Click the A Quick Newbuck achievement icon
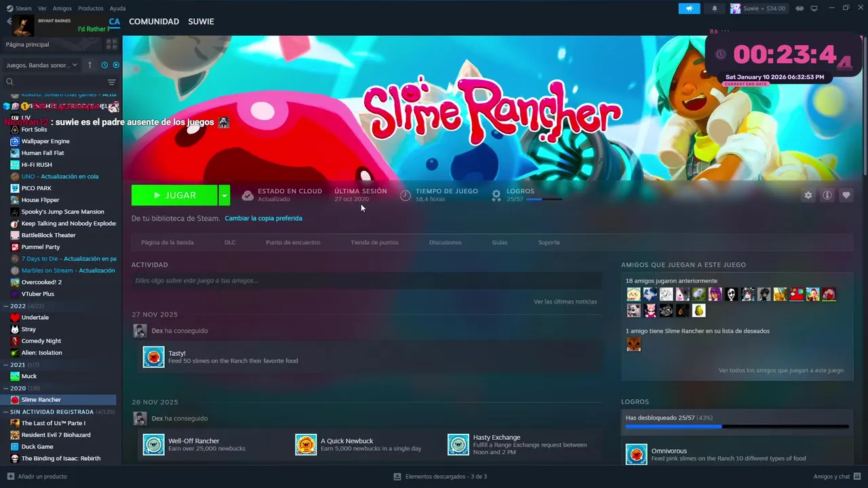868x488 pixels. coord(306,445)
